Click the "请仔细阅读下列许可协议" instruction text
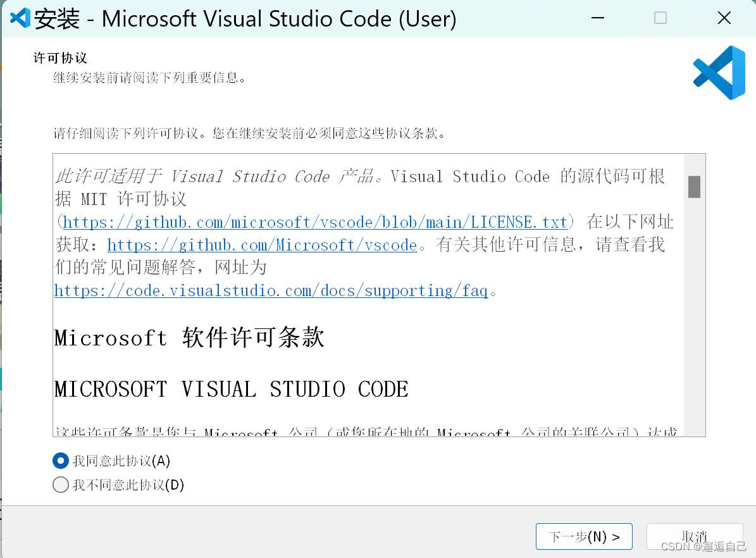Image resolution: width=756 pixels, height=558 pixels. (249, 133)
